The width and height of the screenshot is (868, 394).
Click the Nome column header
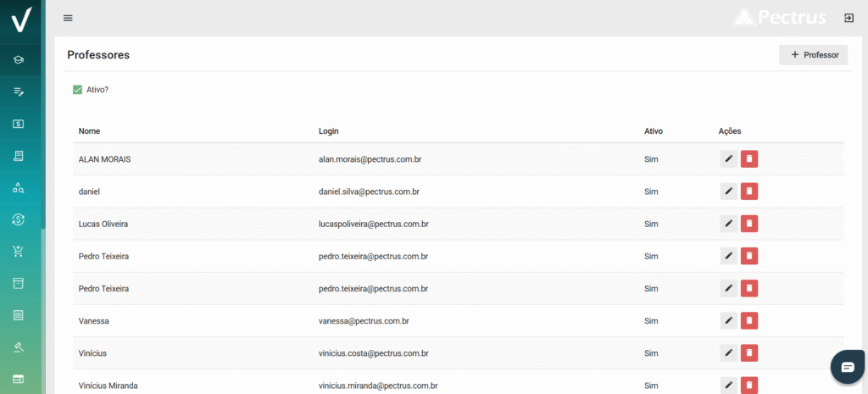point(89,131)
